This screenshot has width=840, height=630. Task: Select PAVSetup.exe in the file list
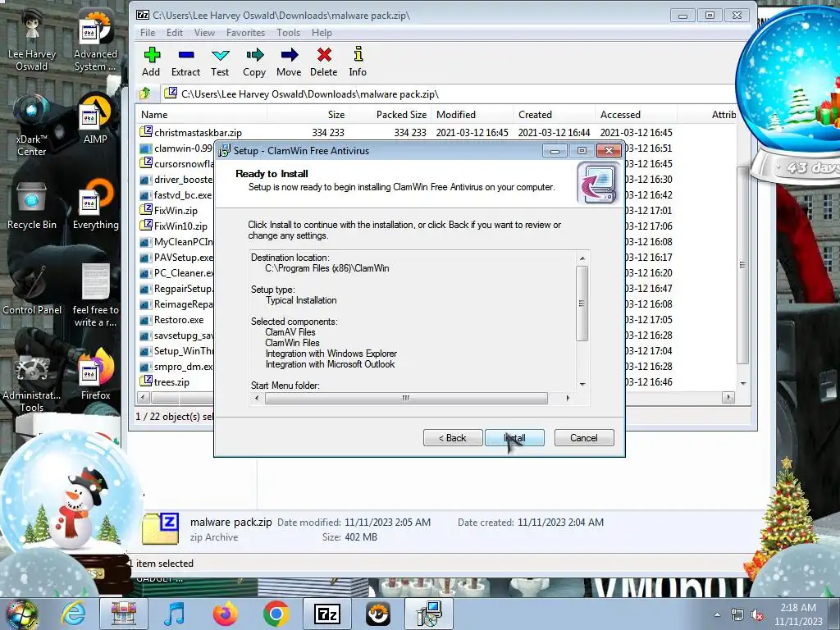176,257
